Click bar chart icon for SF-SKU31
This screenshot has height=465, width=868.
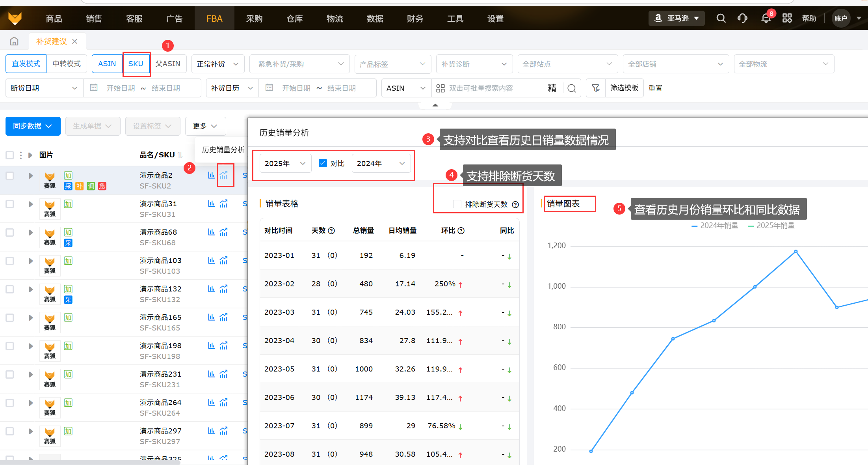(x=211, y=204)
